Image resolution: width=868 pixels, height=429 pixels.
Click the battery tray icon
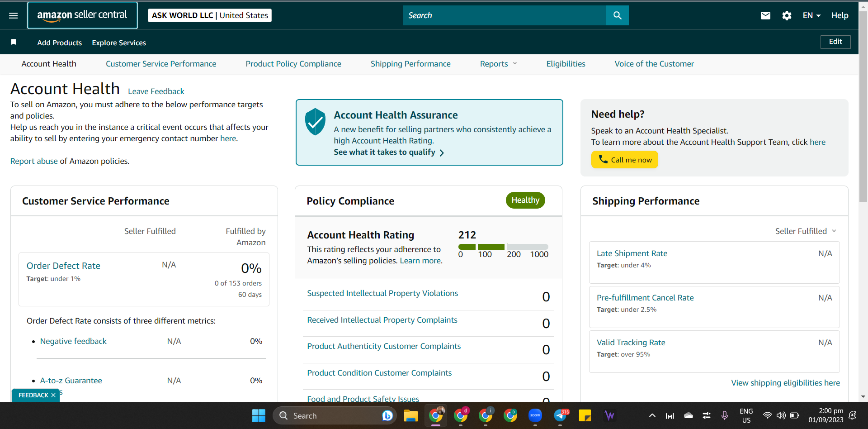[795, 415]
